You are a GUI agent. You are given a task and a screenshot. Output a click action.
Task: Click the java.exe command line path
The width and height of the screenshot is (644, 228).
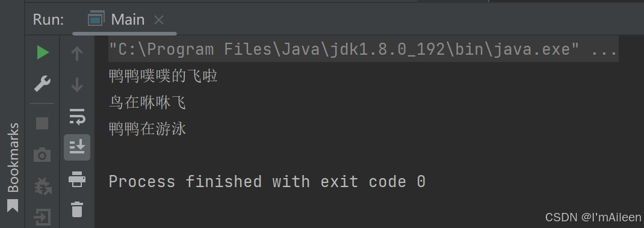345,50
